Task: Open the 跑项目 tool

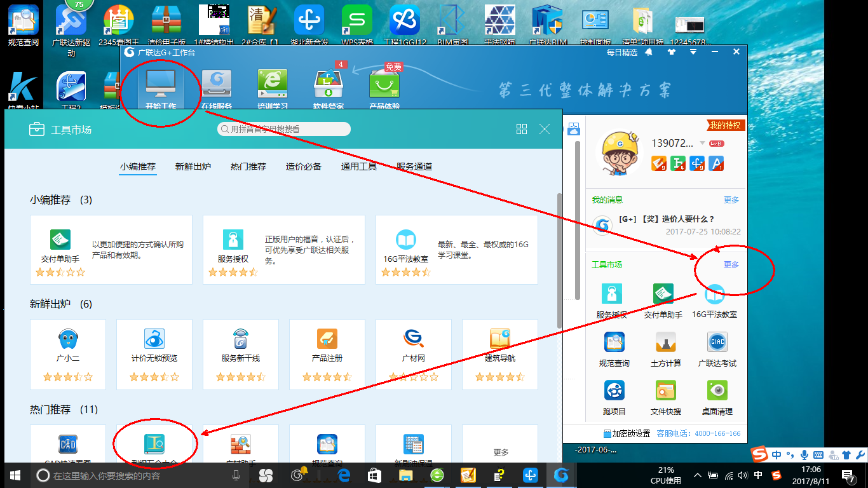Action: 614,398
